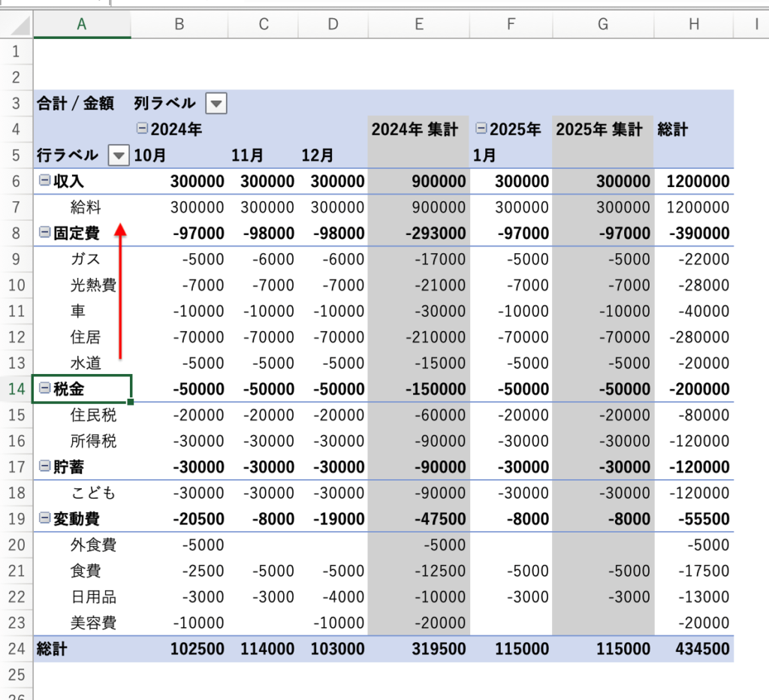769x700 pixels.
Task: Collapse the 変動費 row group
Action: coord(44,518)
